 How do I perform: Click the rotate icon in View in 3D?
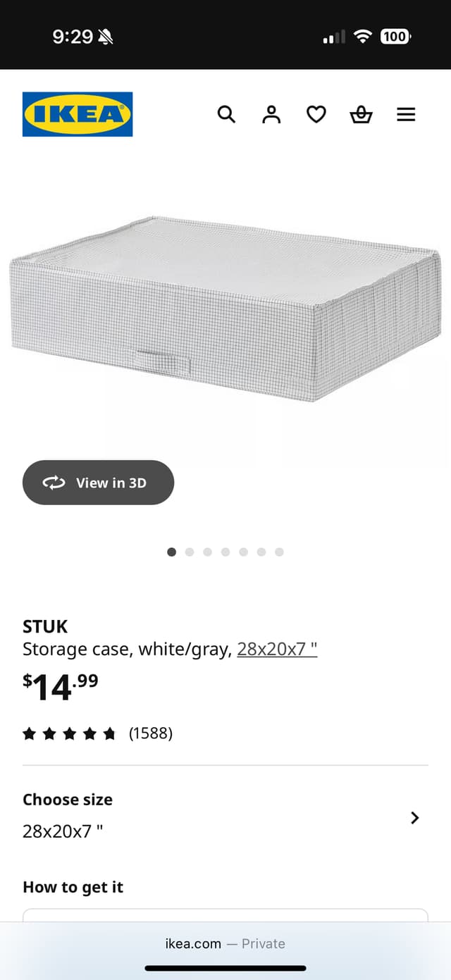54,483
